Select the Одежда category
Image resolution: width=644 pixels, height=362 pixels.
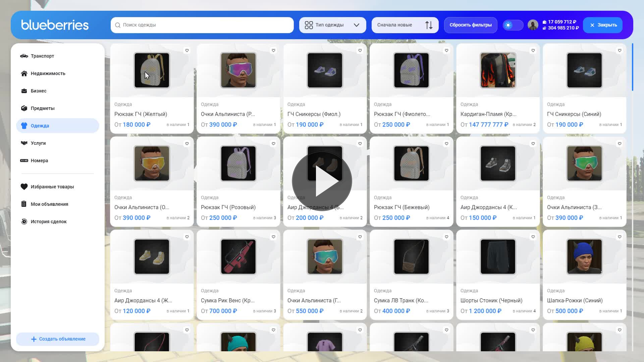[58, 126]
